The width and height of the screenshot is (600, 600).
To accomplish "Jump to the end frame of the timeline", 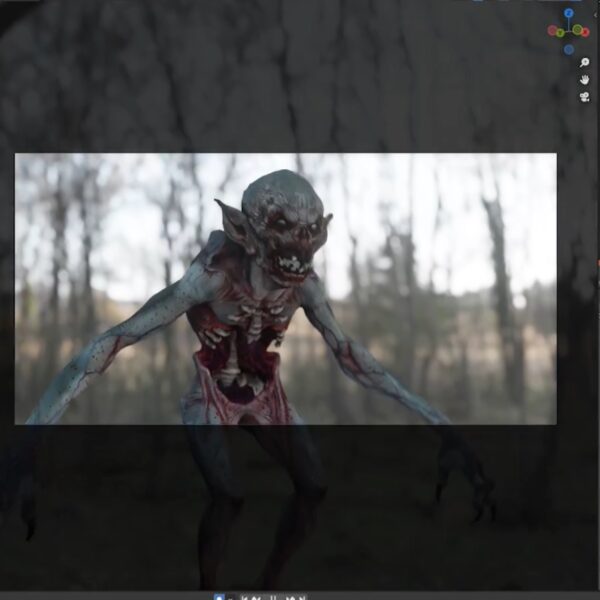I will 303,597.
